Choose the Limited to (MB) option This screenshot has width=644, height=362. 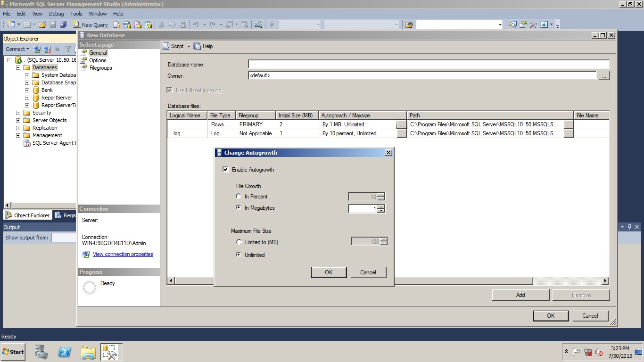pyautogui.click(x=239, y=242)
